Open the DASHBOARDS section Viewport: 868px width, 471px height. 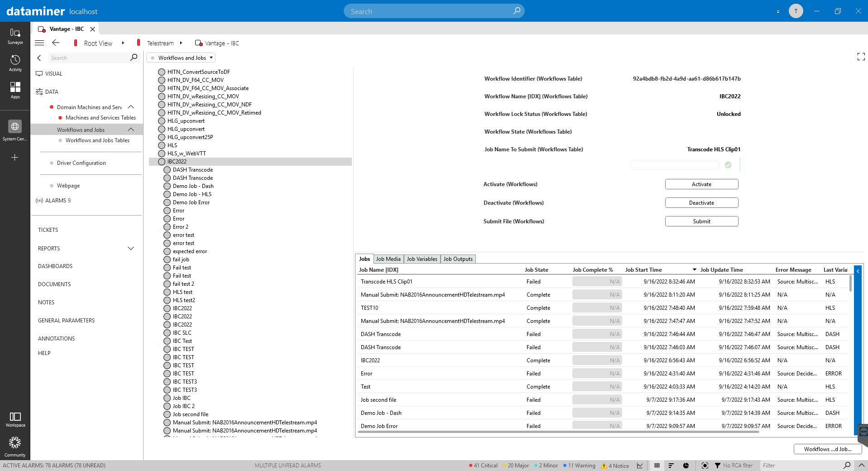[55, 266]
